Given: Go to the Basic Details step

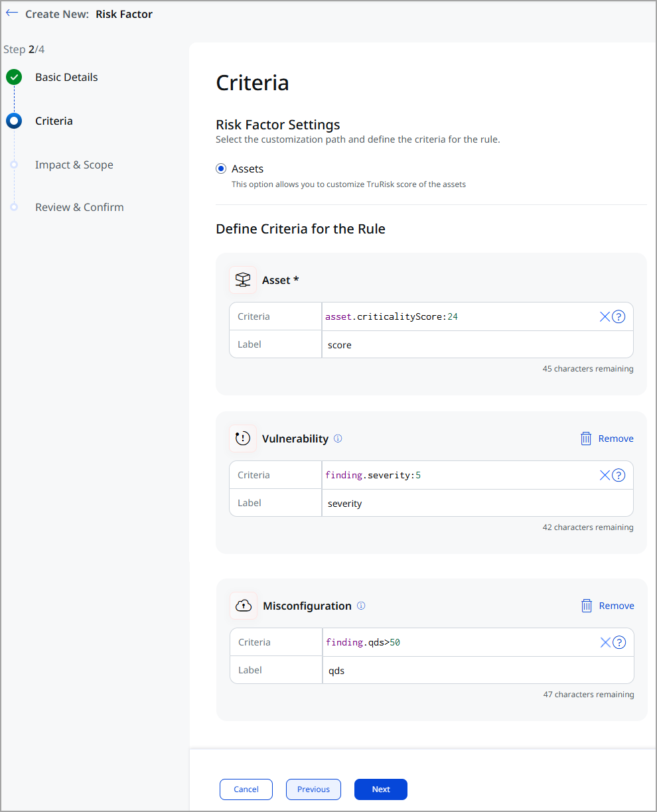Looking at the screenshot, I should coord(66,78).
